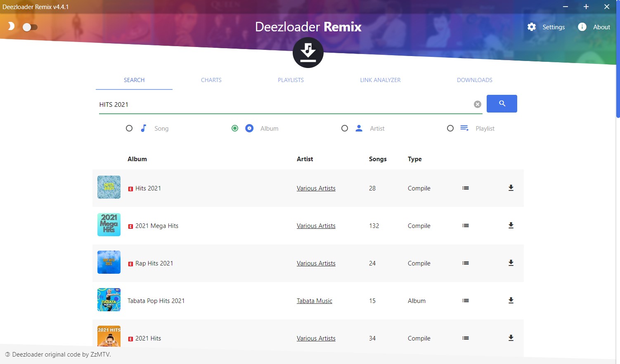
Task: Toggle the dark mode switch
Action: (x=30, y=27)
